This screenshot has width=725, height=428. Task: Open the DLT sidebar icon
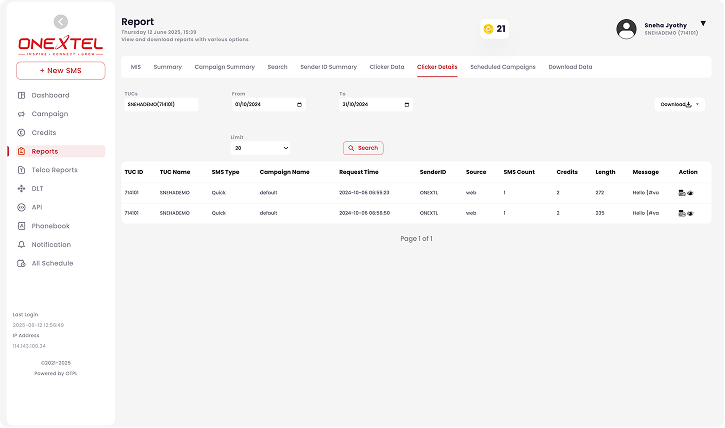point(22,188)
